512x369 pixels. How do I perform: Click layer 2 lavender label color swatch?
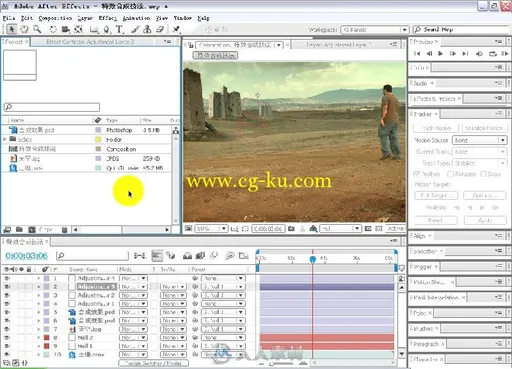pos(47,287)
